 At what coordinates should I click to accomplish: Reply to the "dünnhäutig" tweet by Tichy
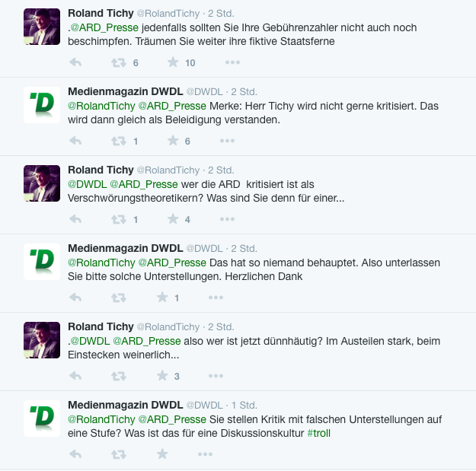pyautogui.click(x=75, y=376)
